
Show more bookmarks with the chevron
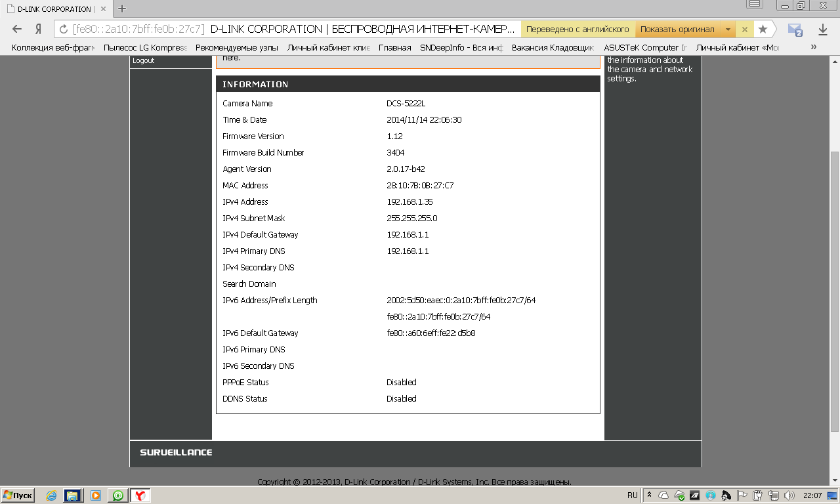click(x=814, y=47)
